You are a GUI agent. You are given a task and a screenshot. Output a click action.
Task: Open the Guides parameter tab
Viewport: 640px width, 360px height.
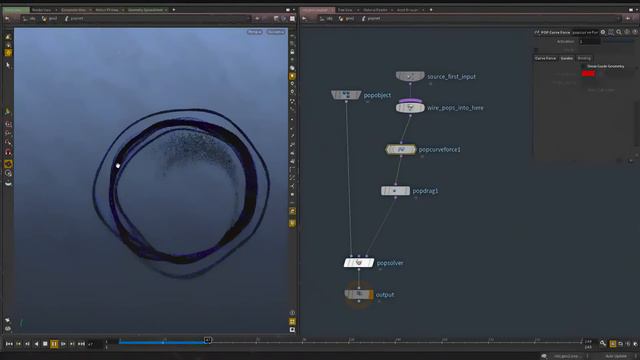click(x=567, y=58)
